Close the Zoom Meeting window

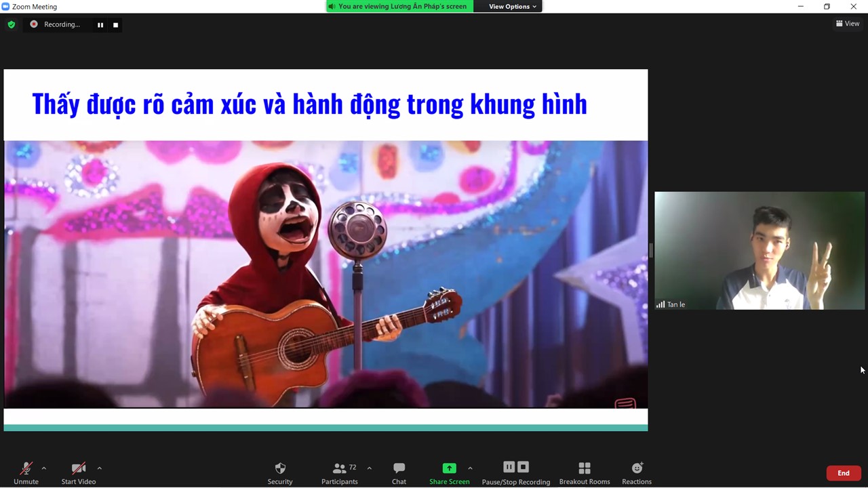click(x=853, y=6)
